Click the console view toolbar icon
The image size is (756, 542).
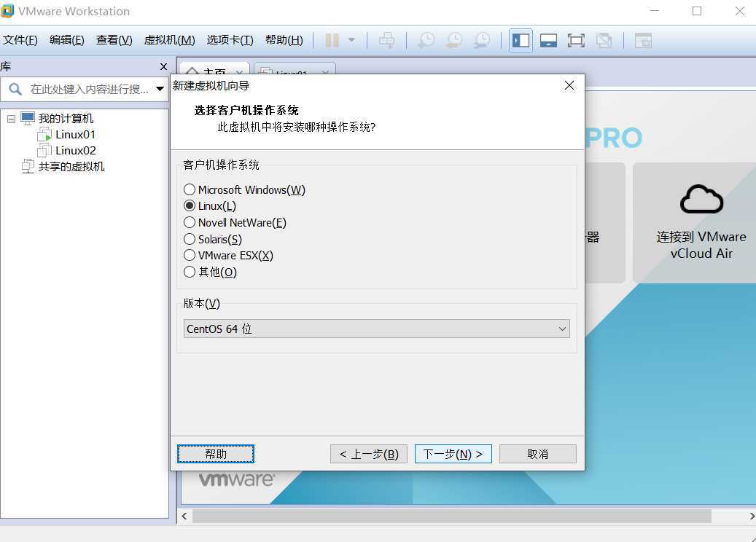pos(643,41)
